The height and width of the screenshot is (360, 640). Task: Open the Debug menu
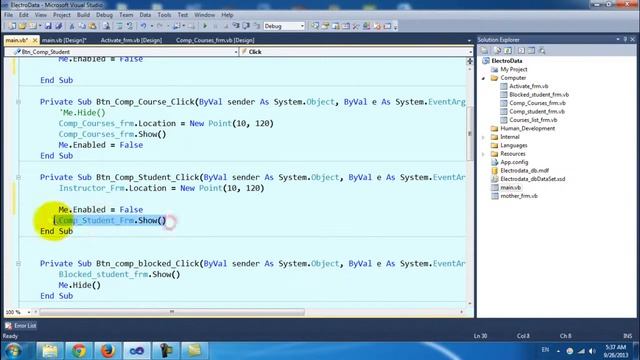(104, 15)
